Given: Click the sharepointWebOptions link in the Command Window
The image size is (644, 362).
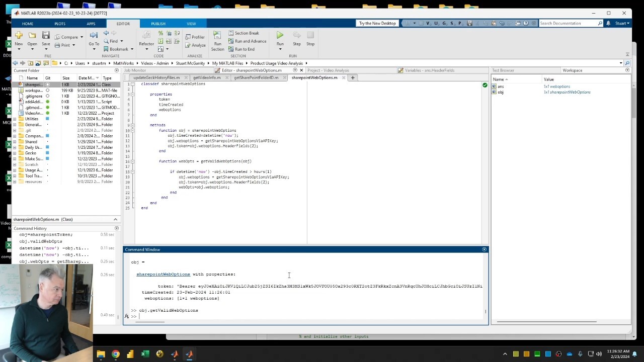Looking at the screenshot, I should point(163,274).
